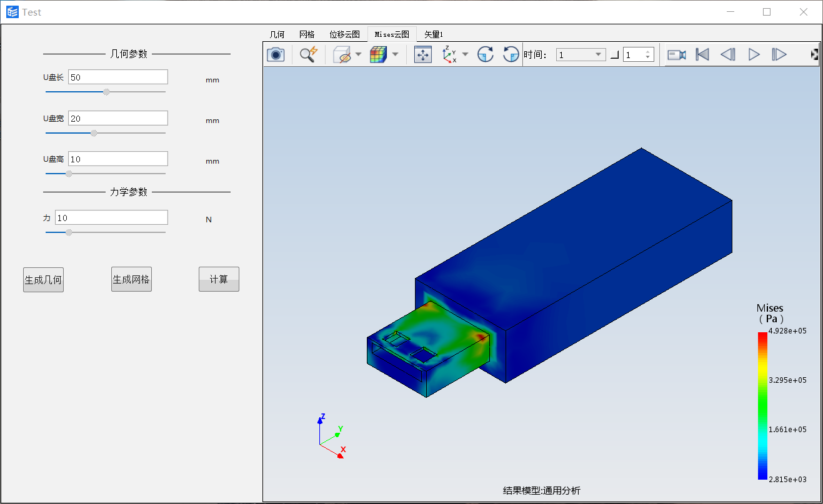
Task: Open the box display mode dropdown arrow
Action: [359, 54]
